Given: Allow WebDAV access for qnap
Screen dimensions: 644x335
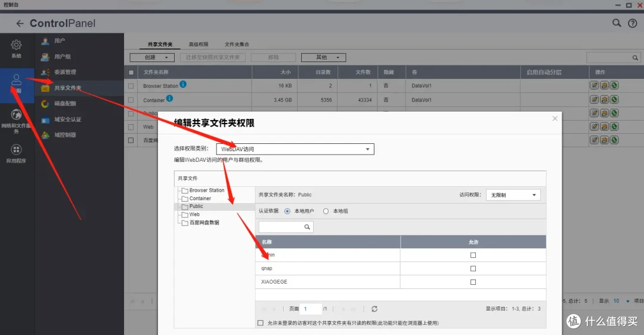Looking at the screenshot, I should 473,269.
